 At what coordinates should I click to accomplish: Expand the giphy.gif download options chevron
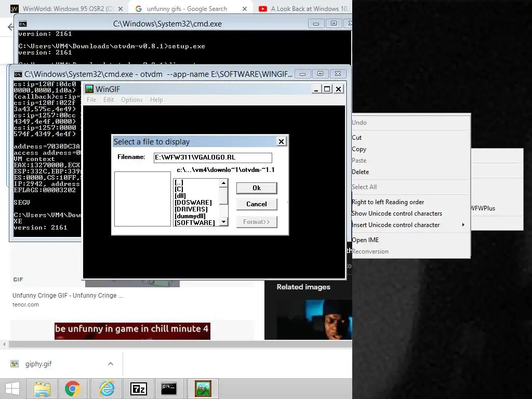111,364
